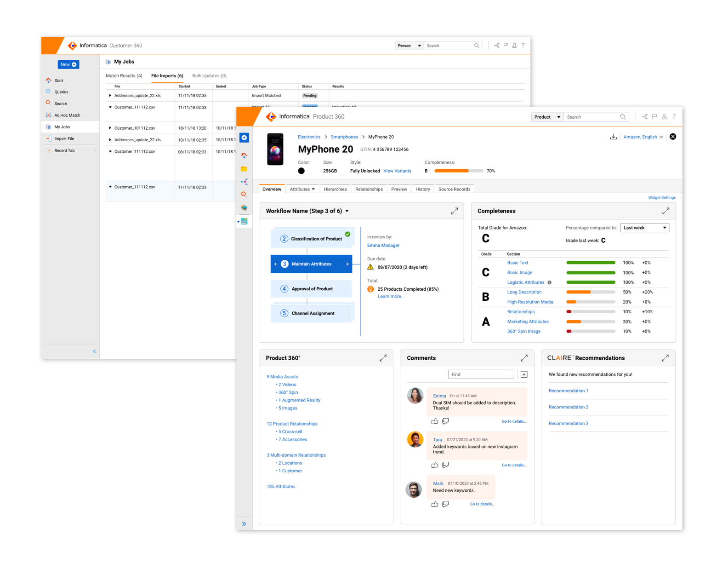The width and height of the screenshot is (728, 563).
Task: Like Emma's comment with the thumbs-up icon
Action: (435, 421)
